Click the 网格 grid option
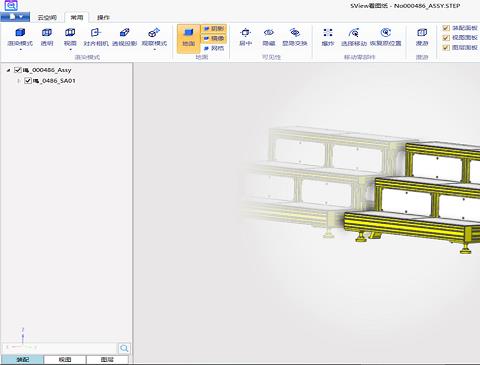This screenshot has height=365, width=480. pyautogui.click(x=214, y=48)
